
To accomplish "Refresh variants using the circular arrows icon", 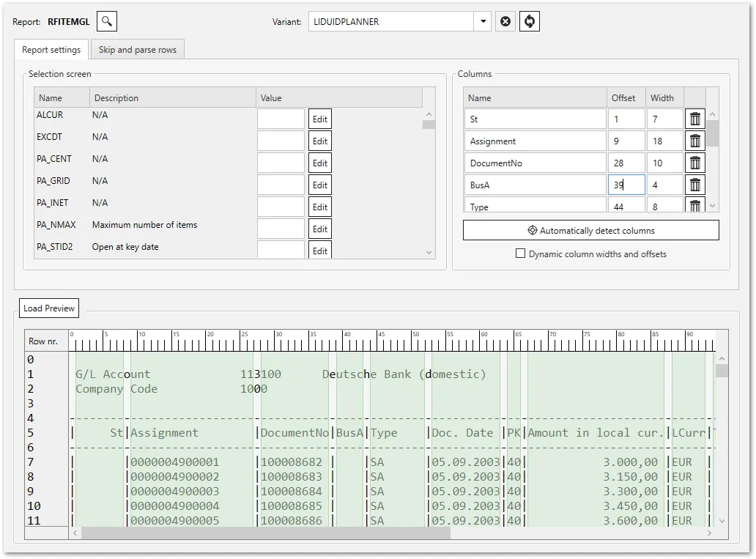I will 530,21.
